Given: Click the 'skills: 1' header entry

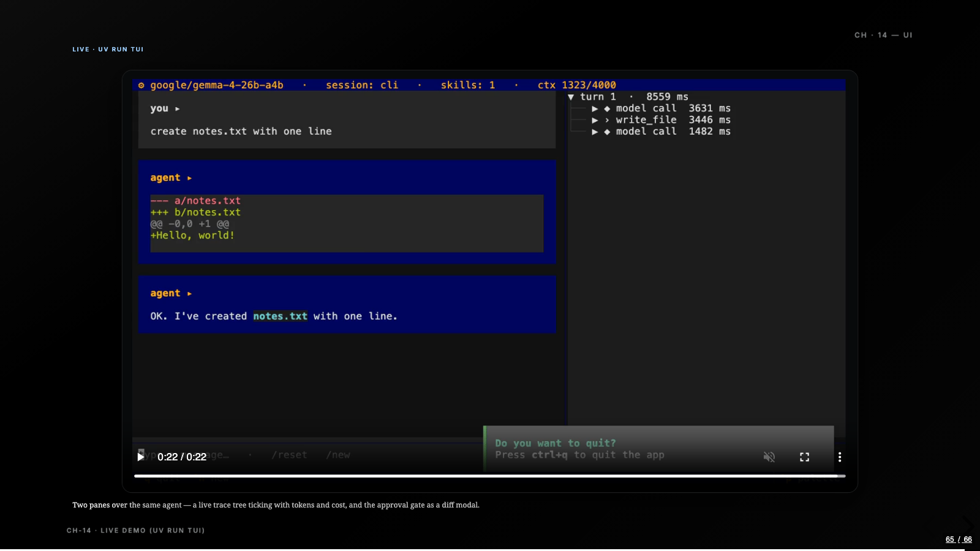Looking at the screenshot, I should coord(468,85).
